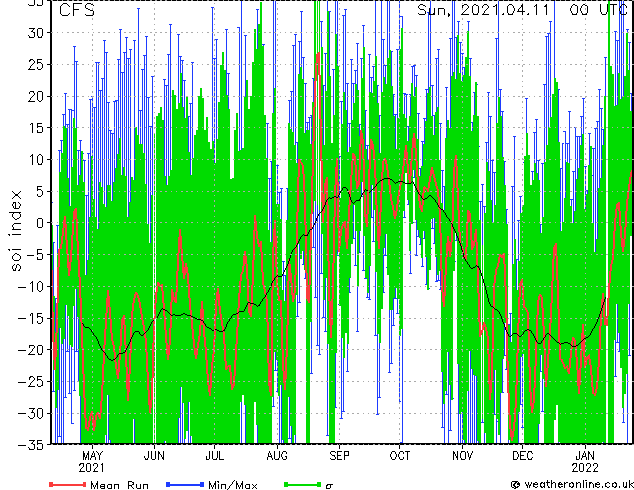Click the y-axis value 15
634x490 pixels.
coord(36,128)
